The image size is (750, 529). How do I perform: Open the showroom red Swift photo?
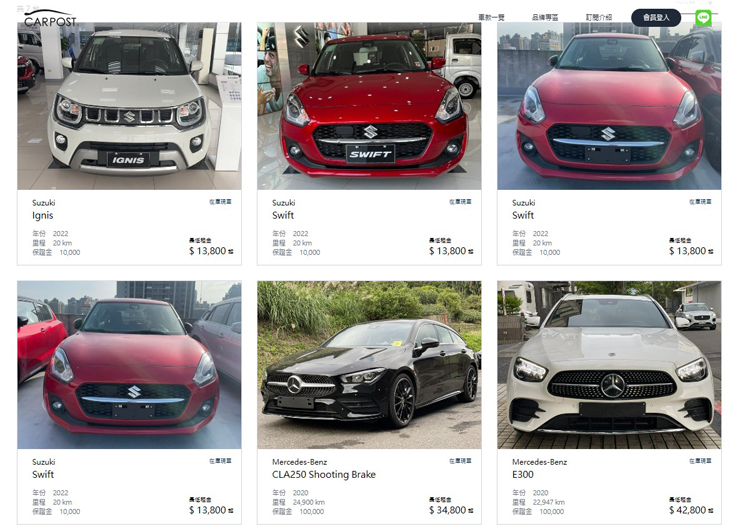point(369,106)
